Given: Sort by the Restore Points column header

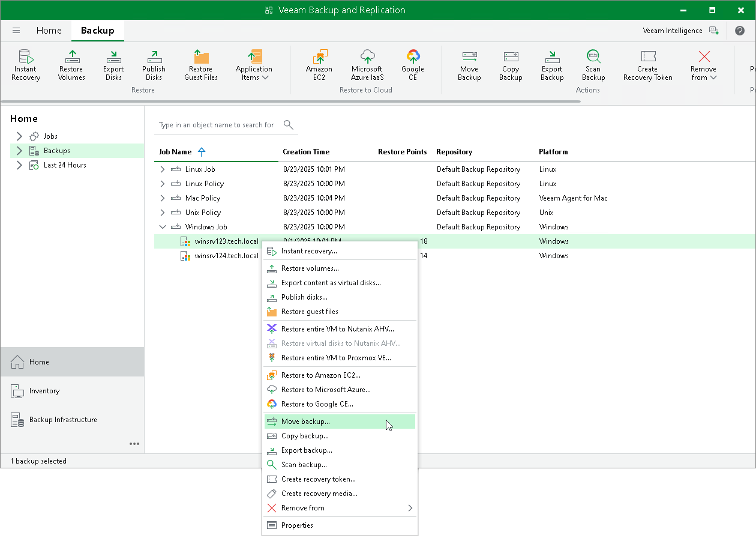Looking at the screenshot, I should tap(403, 152).
